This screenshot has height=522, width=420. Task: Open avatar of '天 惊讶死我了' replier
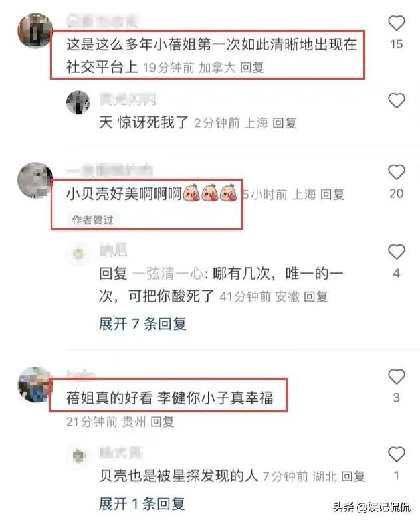click(78, 102)
